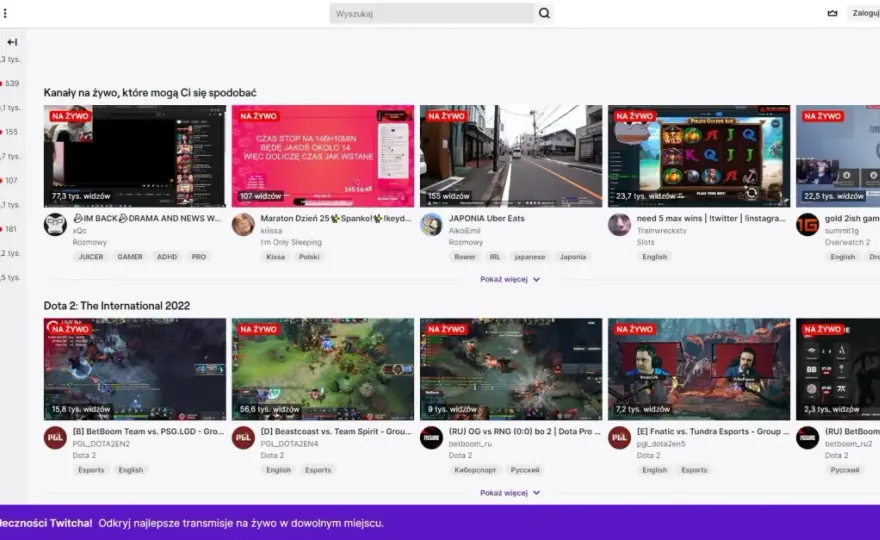Open Beastcoast vs Team Spirit thumbnail
Screen dimensions: 880x540
[x=323, y=369]
